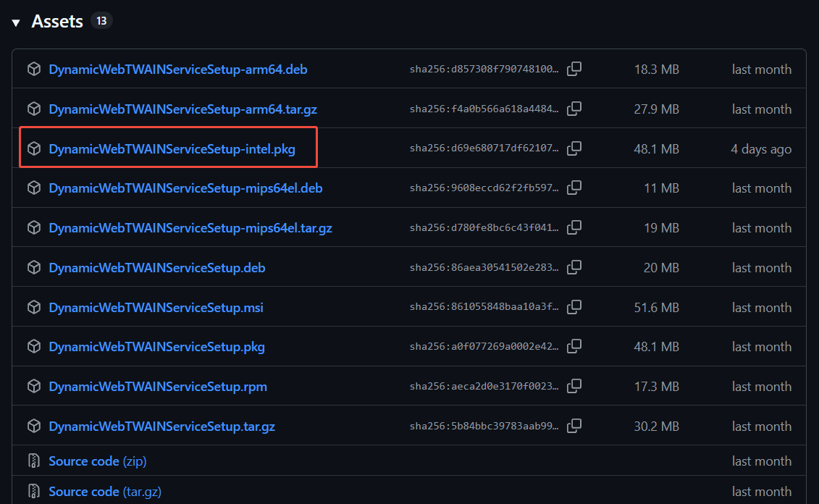
Task: Select hash text sha256:861055848baa10a3f…
Action: pos(484,306)
